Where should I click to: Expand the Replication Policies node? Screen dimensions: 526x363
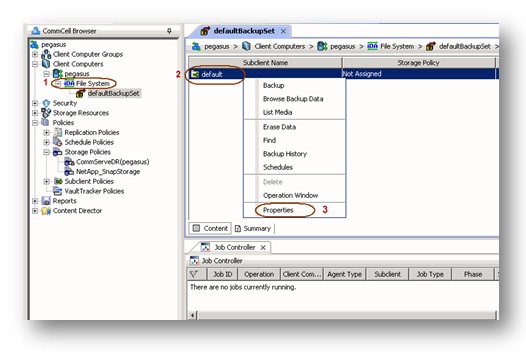(47, 132)
